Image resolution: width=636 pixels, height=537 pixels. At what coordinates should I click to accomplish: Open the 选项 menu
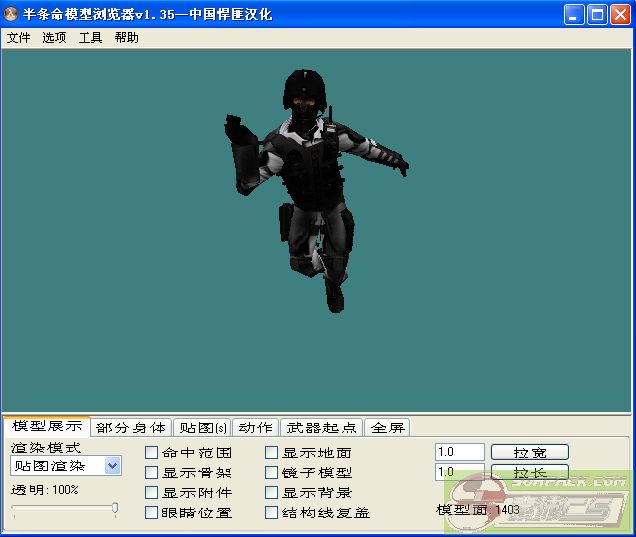pyautogui.click(x=54, y=38)
